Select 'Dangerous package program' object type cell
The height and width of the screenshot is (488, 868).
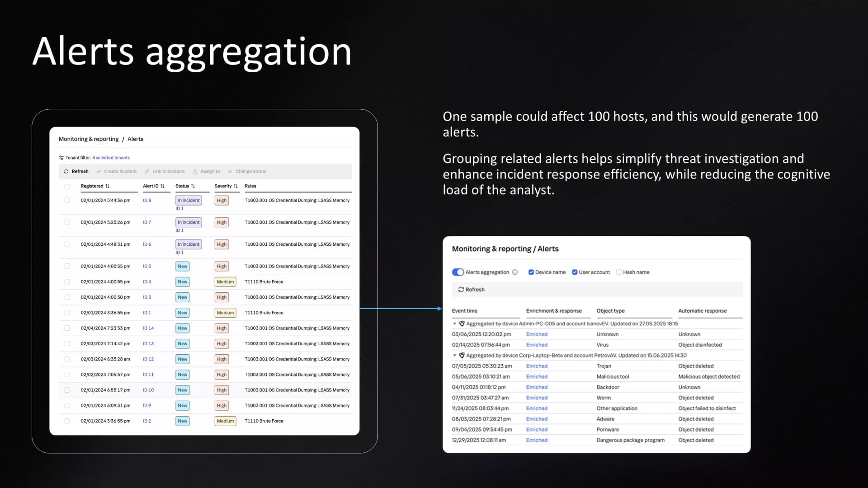point(630,440)
